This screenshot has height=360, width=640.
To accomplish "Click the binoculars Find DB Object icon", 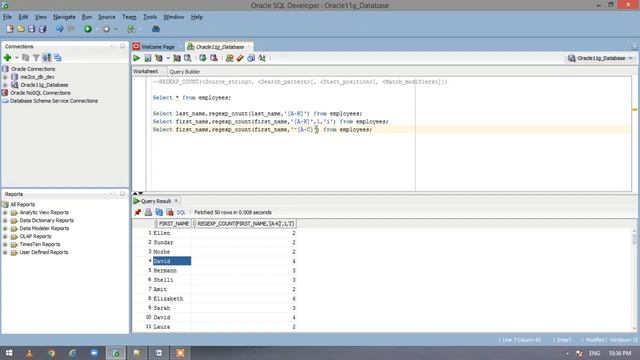I will point(156,29).
